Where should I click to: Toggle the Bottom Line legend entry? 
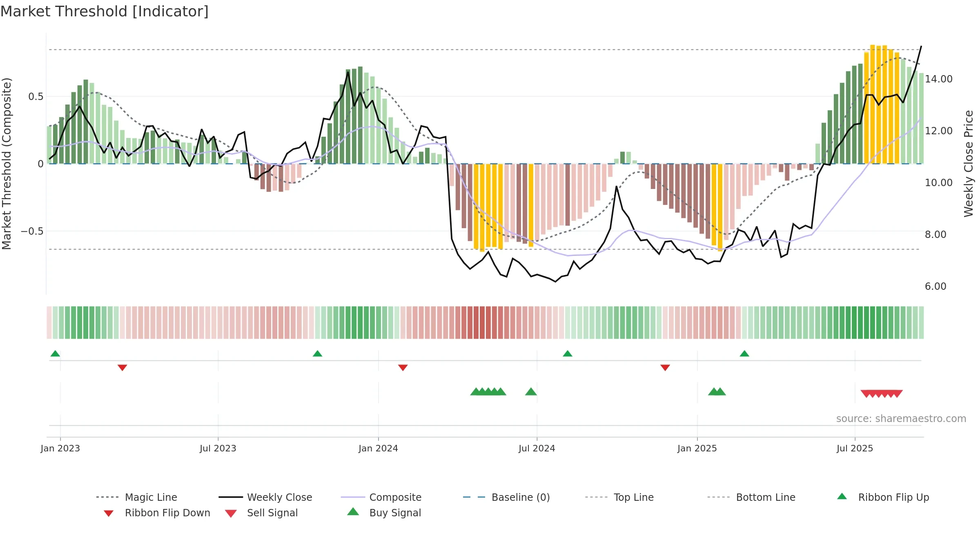751,497
